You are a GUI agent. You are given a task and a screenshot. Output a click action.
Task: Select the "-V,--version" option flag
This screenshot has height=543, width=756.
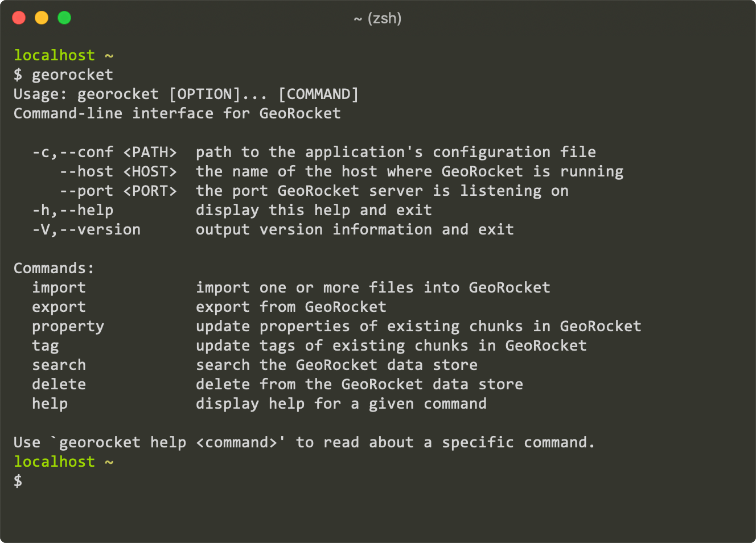pyautogui.click(x=86, y=229)
